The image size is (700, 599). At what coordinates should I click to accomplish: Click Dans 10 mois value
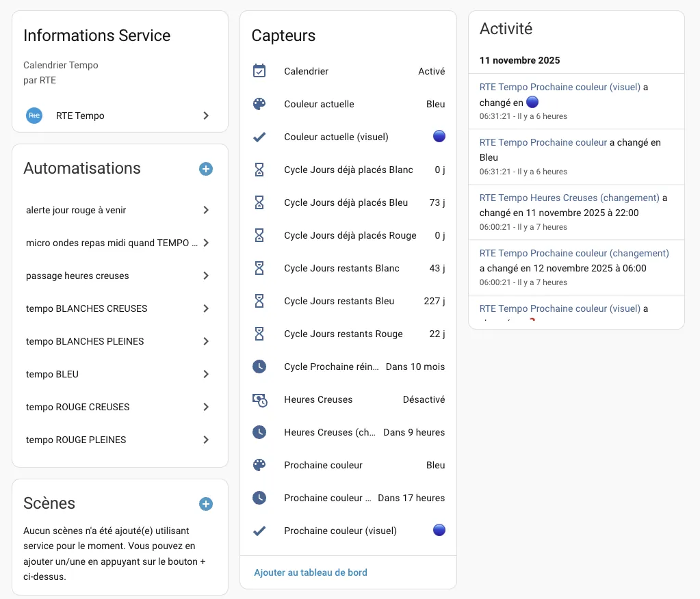pyautogui.click(x=415, y=367)
